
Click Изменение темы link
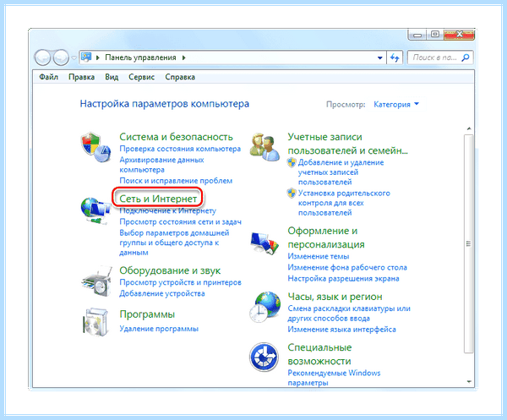click(x=319, y=256)
